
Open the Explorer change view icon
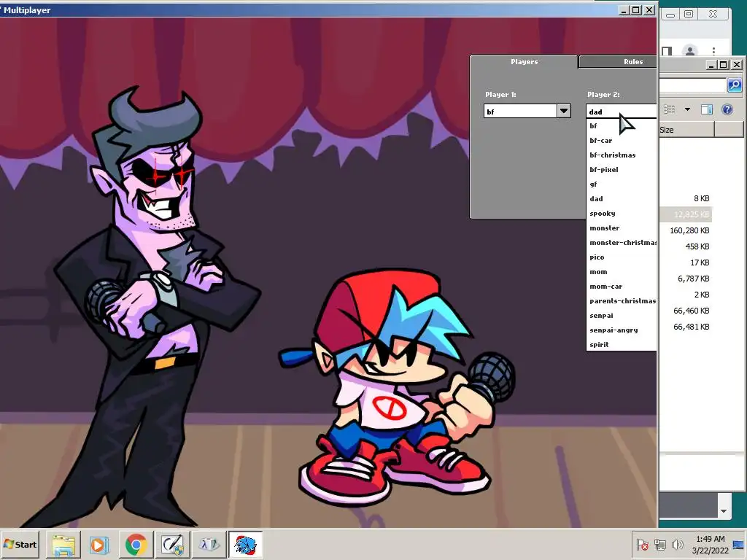pos(670,109)
